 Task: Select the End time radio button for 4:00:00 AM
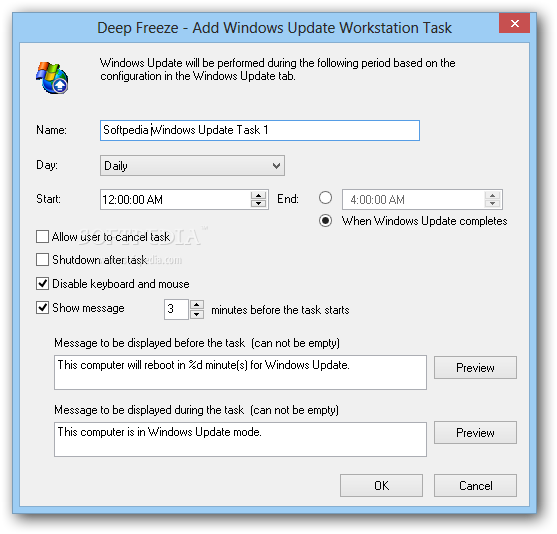[x=325, y=198]
